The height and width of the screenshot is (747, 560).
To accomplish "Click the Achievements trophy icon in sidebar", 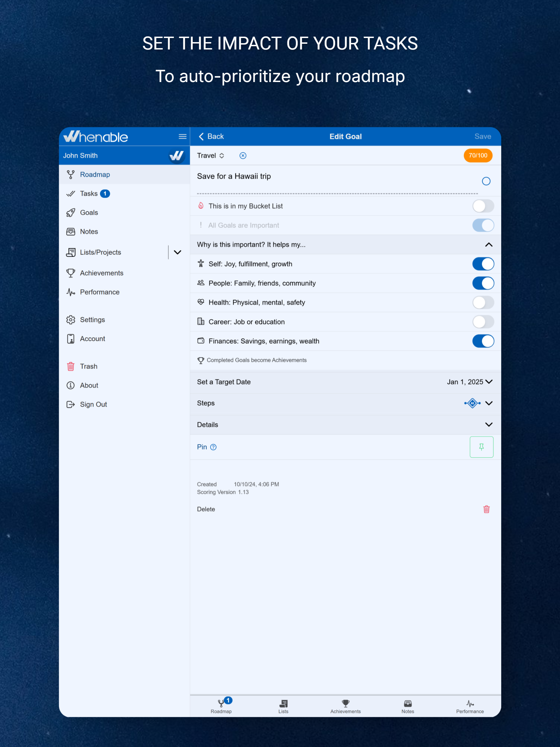I will [x=71, y=273].
